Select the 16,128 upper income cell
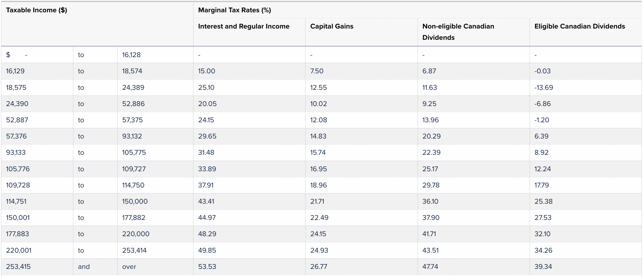The width and height of the screenshot is (644, 277). click(x=131, y=55)
